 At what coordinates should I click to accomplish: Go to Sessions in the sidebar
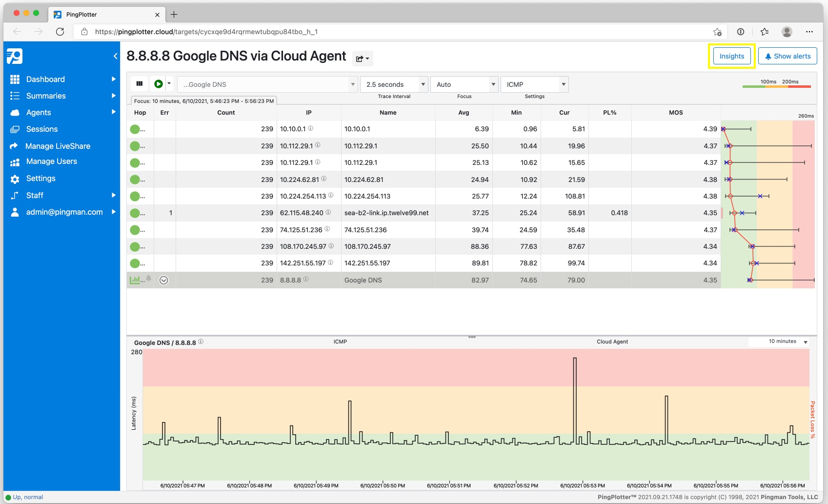[x=42, y=129]
